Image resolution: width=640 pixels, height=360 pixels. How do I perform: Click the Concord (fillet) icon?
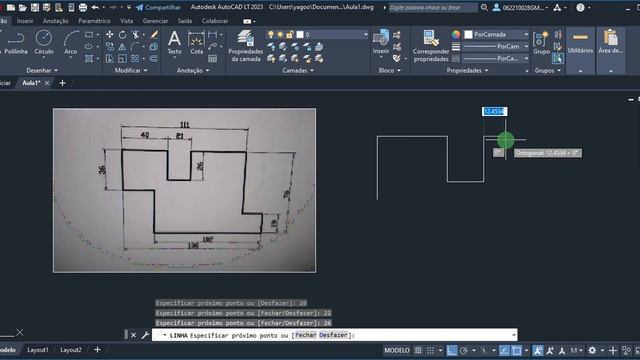(135, 47)
